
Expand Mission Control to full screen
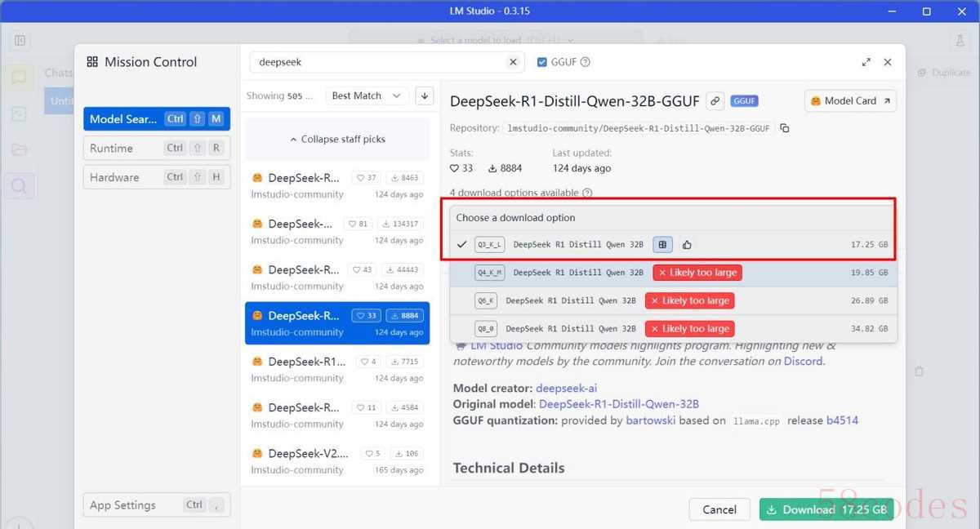pyautogui.click(x=866, y=62)
